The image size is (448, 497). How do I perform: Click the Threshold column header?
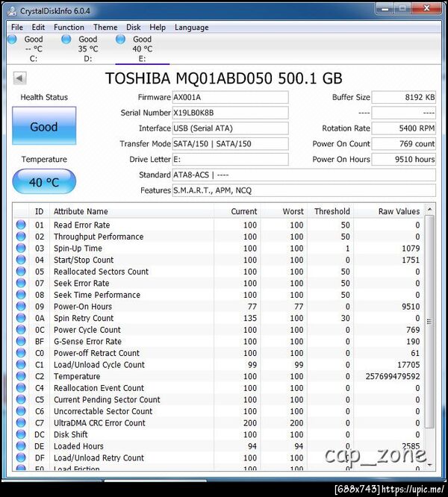point(330,211)
